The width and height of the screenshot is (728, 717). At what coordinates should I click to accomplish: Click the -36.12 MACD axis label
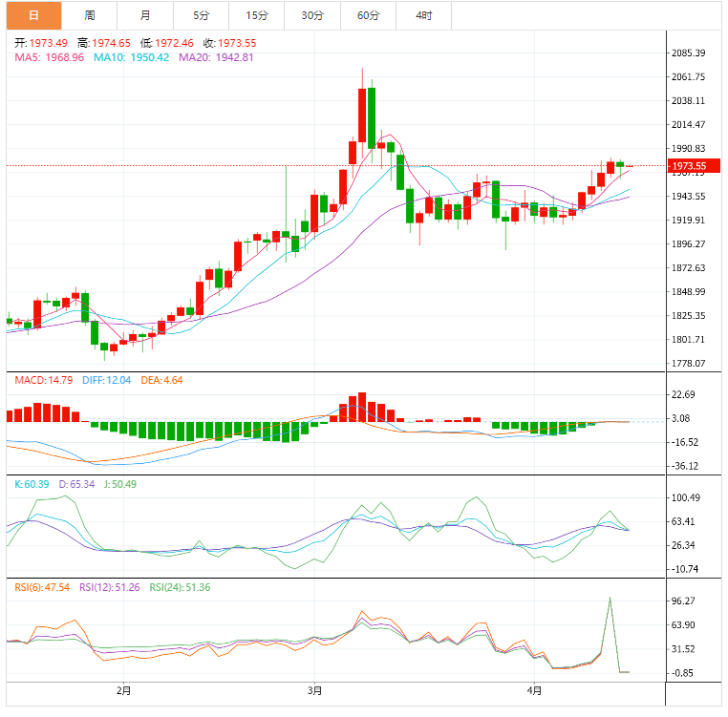685,466
